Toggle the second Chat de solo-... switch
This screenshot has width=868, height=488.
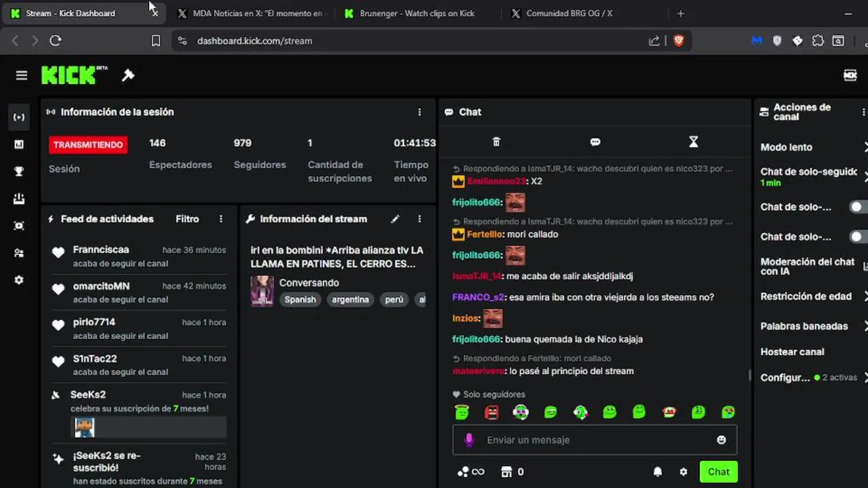(859, 237)
